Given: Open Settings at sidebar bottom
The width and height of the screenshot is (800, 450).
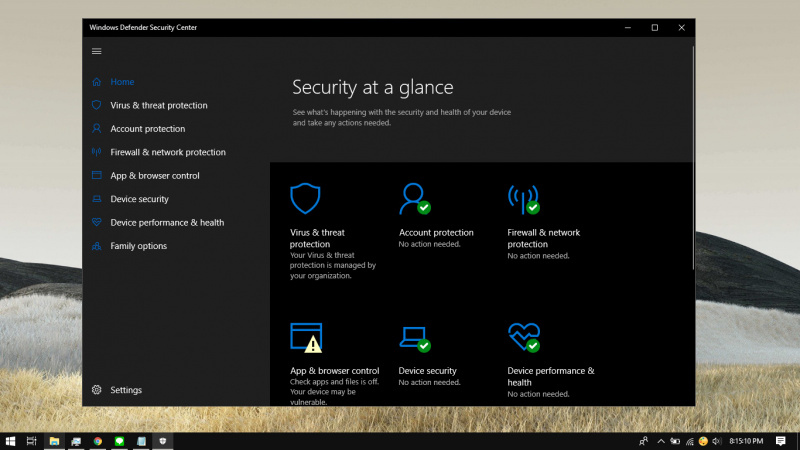Looking at the screenshot, I should (126, 390).
